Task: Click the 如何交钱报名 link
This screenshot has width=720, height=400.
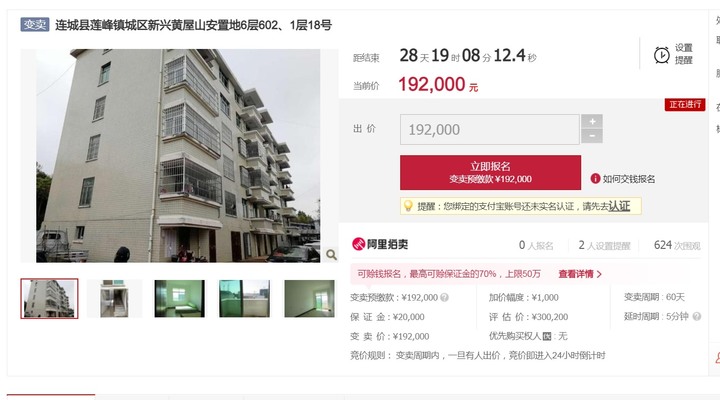Action: tap(629, 179)
